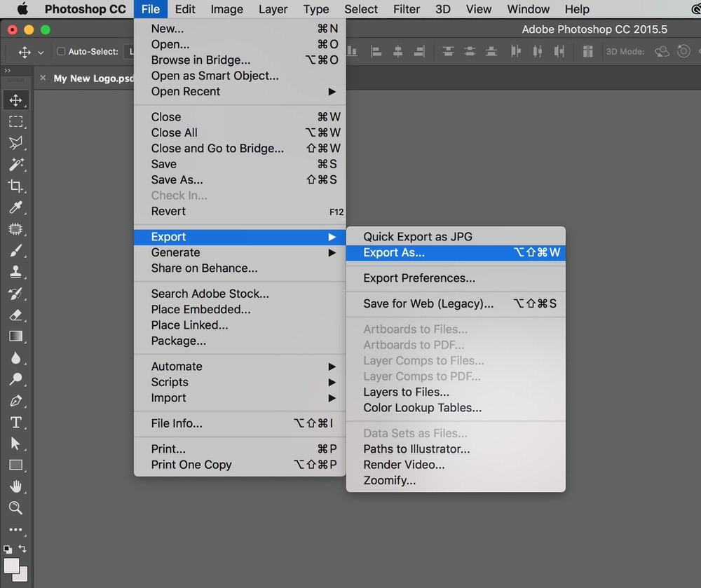
Task: Reset default foreground and background colors
Action: (8, 549)
